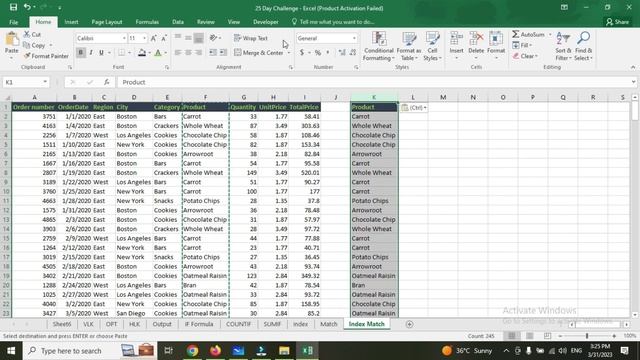This screenshot has width=640, height=360.
Task: Click the zoom slider handle
Action: coord(587,336)
